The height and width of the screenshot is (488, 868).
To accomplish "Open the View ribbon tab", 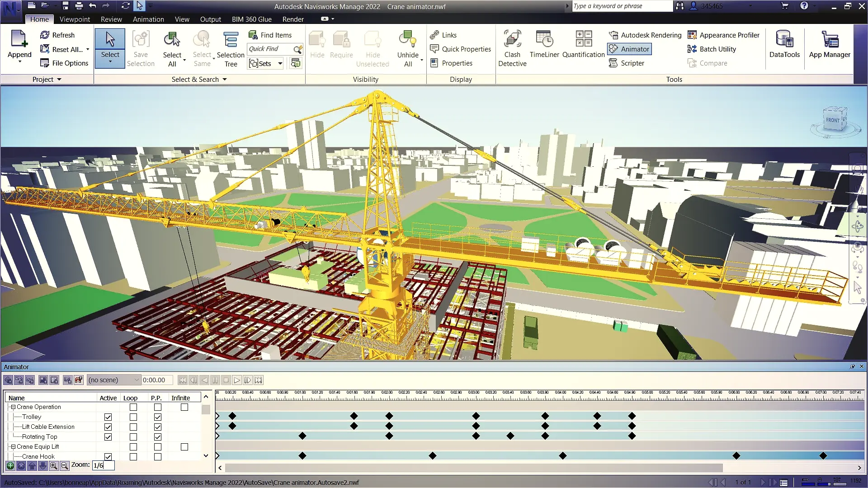I will tap(182, 19).
